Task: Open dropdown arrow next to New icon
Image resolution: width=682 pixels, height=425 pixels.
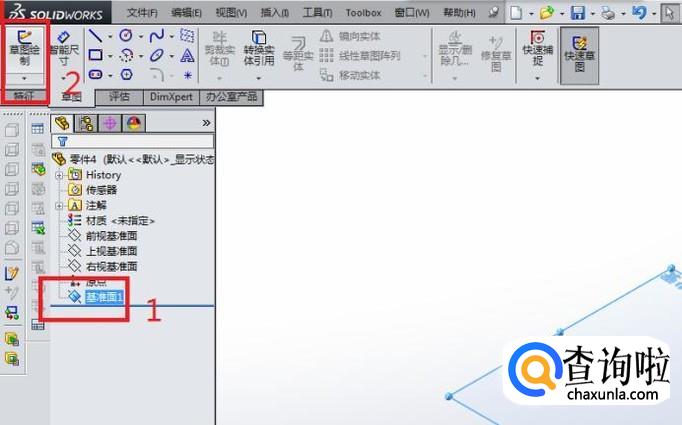Action: click(531, 14)
